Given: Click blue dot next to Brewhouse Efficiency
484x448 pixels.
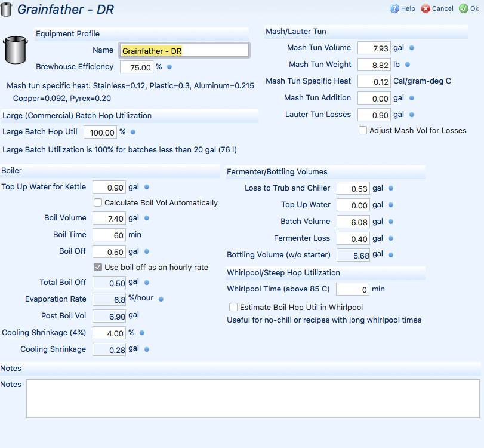Looking at the screenshot, I should coord(169,67).
